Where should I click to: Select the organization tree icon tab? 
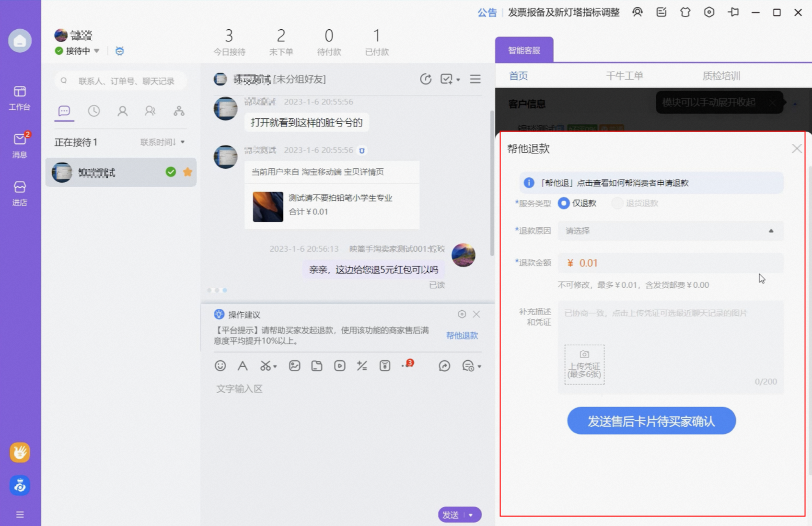[179, 111]
